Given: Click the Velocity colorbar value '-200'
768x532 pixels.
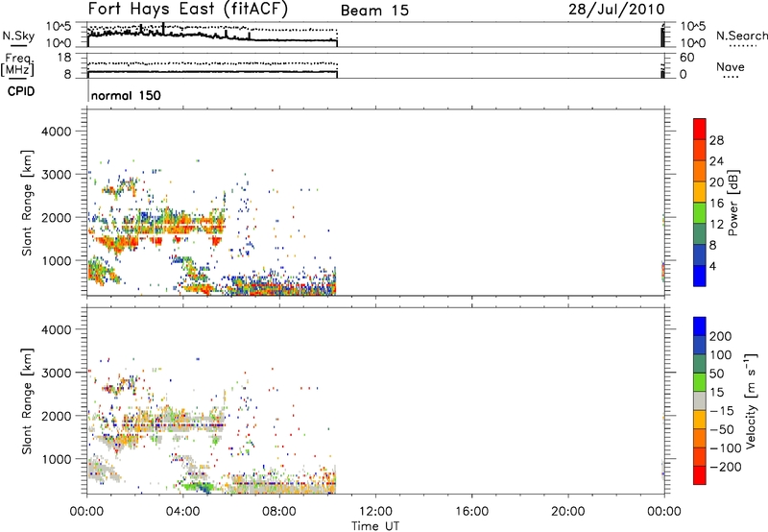Looking at the screenshot, I should pos(725,467).
